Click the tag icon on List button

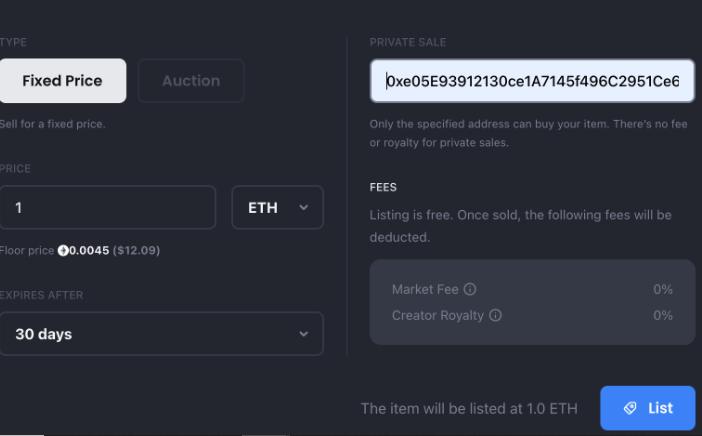[x=629, y=408]
